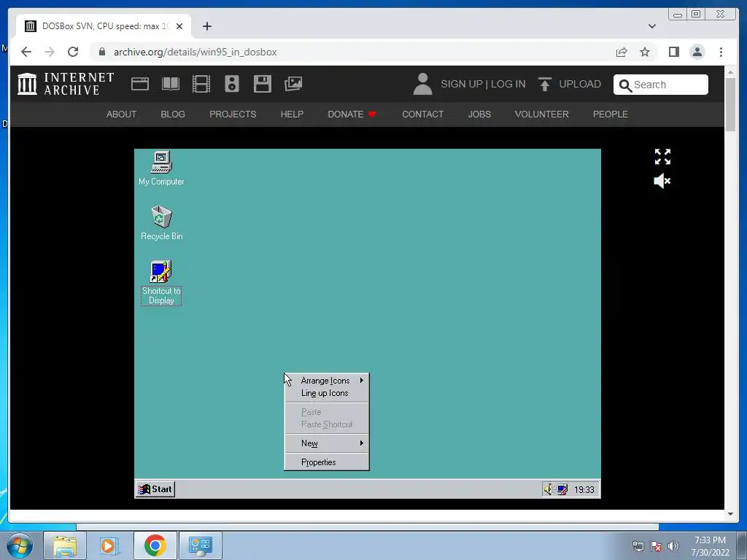This screenshot has width=747, height=560.
Task: Open the Texts book icon
Action: pyautogui.click(x=171, y=84)
